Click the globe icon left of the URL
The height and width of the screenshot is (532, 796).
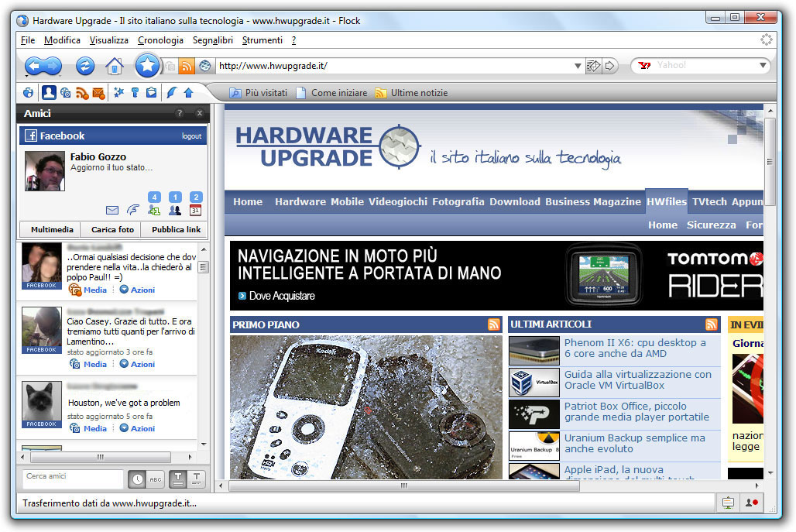(x=205, y=66)
